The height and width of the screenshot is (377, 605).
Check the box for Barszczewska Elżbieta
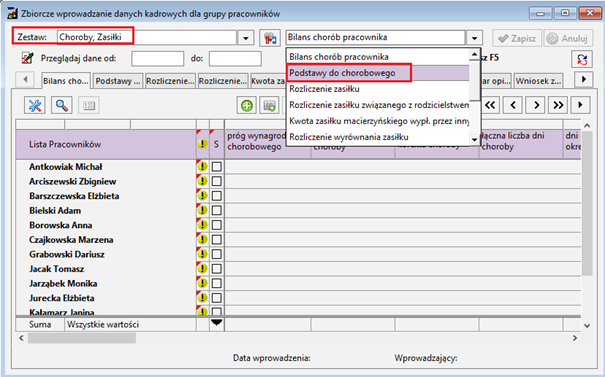pyautogui.click(x=216, y=196)
